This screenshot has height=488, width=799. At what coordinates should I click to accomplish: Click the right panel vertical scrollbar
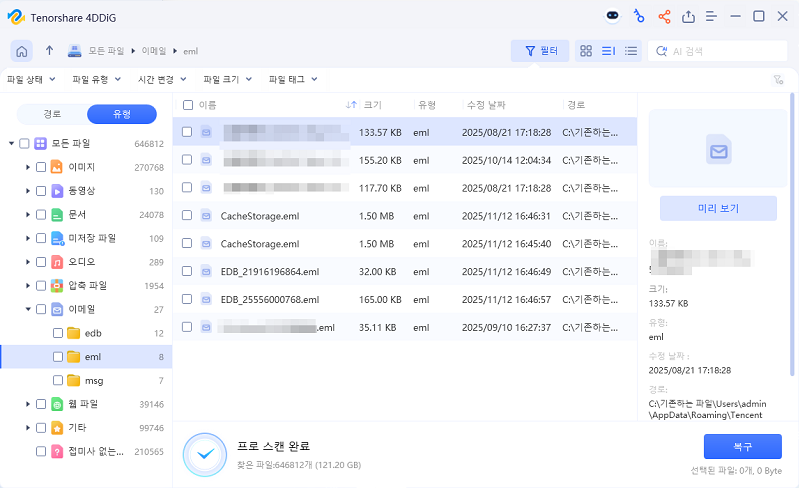tap(792, 234)
